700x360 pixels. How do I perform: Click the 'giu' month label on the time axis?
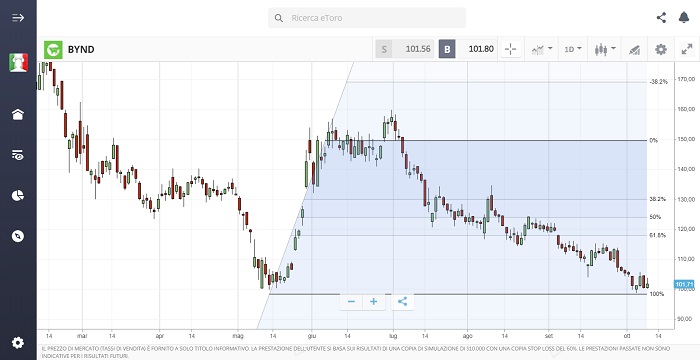point(312,336)
